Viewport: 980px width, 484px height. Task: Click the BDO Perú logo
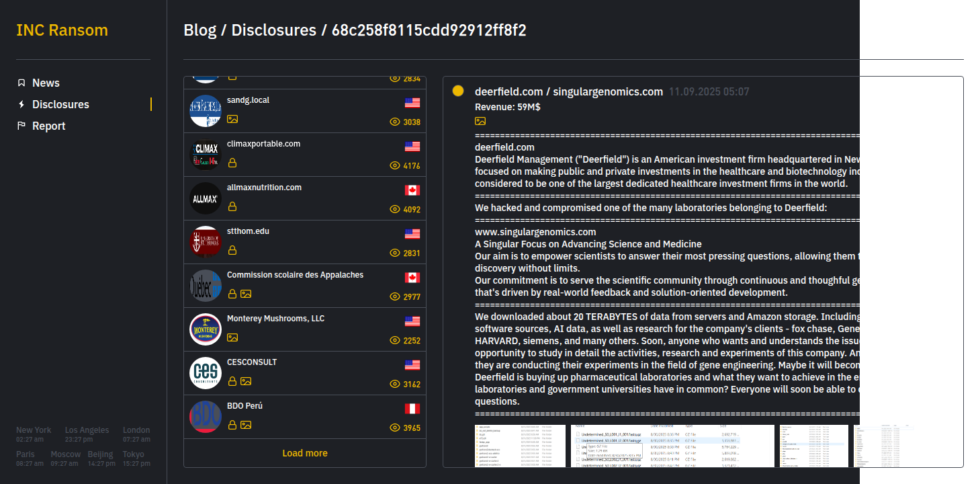click(x=206, y=417)
